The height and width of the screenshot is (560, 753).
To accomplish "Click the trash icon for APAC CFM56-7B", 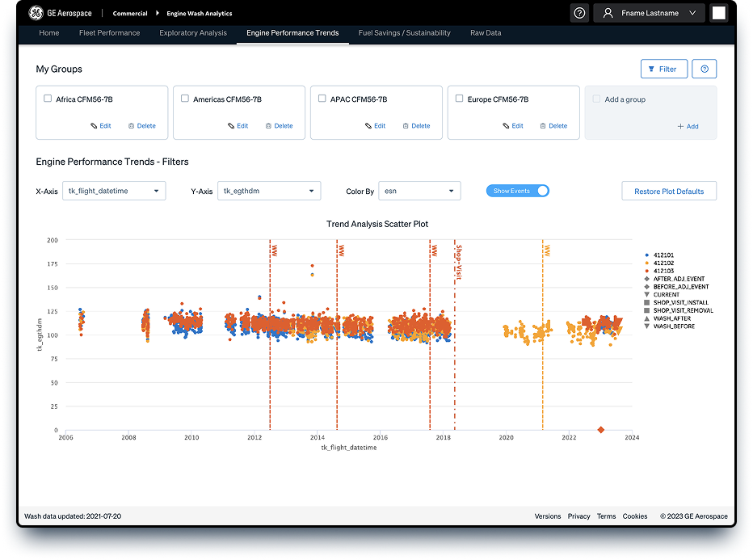I will (406, 126).
